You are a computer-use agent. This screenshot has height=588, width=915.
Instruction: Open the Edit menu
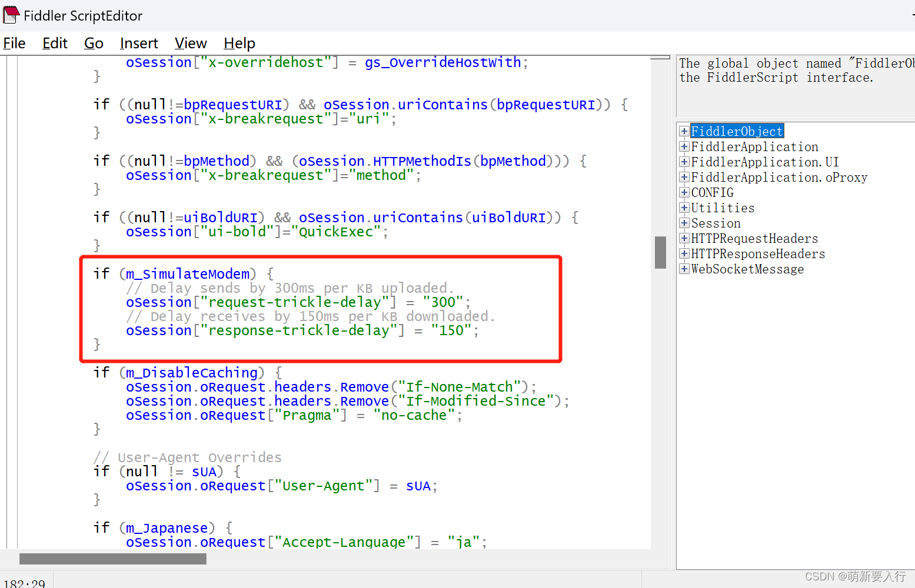[x=55, y=44]
